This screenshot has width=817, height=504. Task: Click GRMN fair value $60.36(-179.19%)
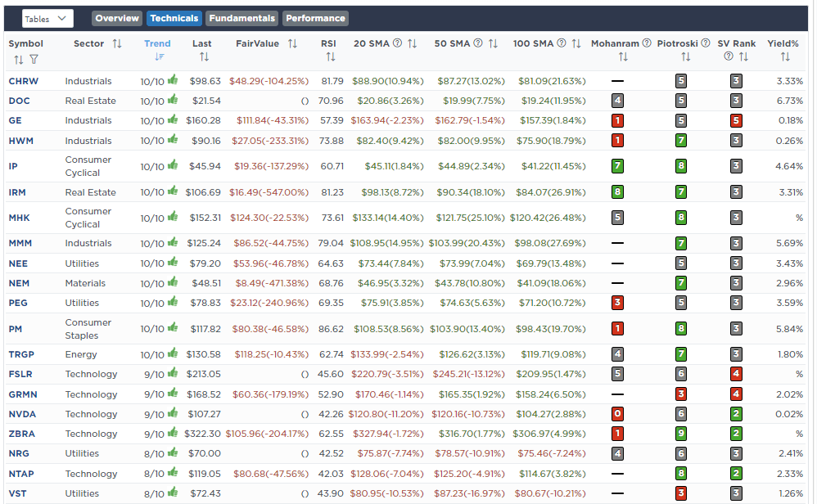tap(270, 394)
